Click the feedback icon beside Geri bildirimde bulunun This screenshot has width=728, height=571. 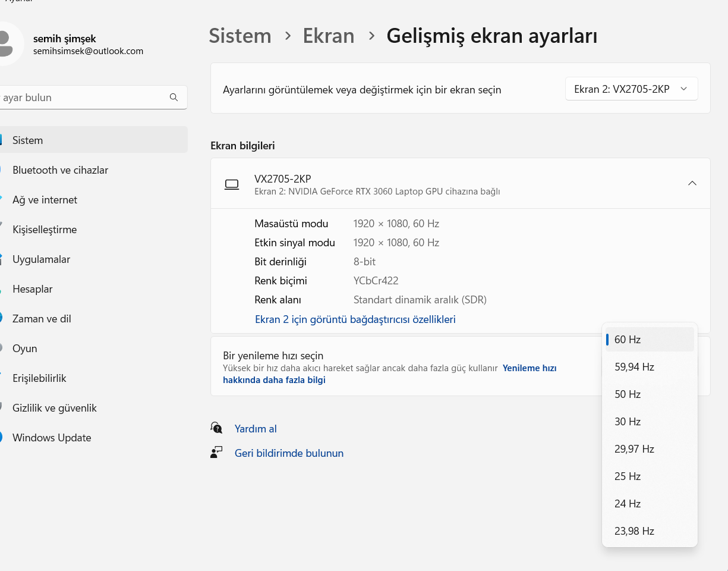click(216, 453)
